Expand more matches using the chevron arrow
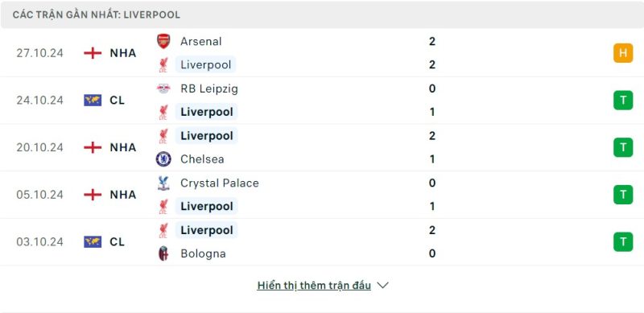The width and height of the screenshot is (644, 313). [382, 285]
